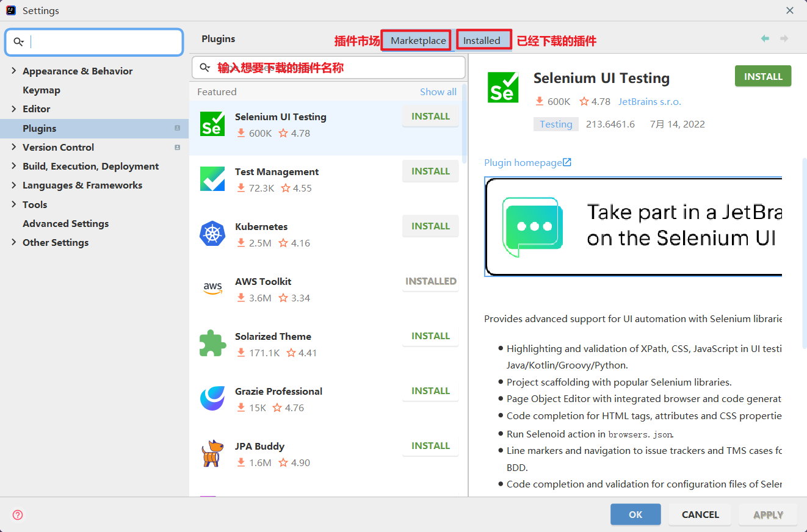Screen dimensions: 807x532
Task: Open the Plugin homepage link
Action: tap(523, 162)
